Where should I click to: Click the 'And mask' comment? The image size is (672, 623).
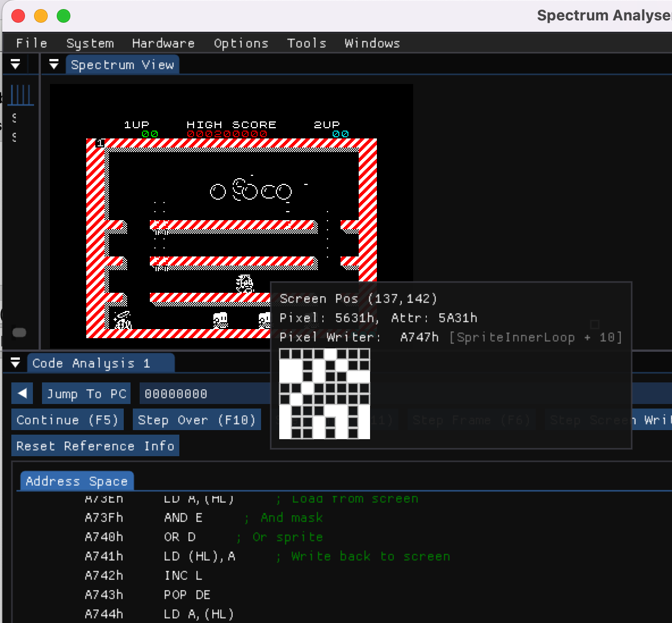pos(291,517)
